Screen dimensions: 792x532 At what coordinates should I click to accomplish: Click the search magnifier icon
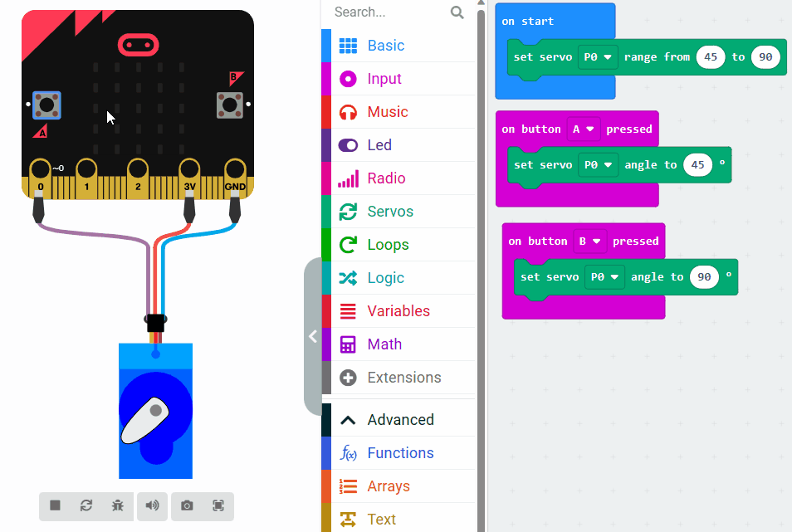coord(457,12)
